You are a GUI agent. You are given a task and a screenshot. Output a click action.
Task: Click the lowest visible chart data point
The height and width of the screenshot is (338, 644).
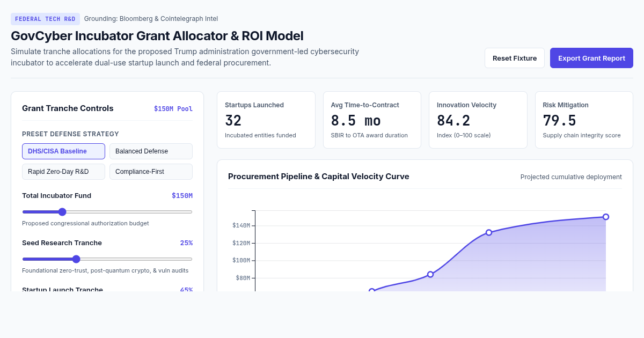pyautogui.click(x=372, y=291)
